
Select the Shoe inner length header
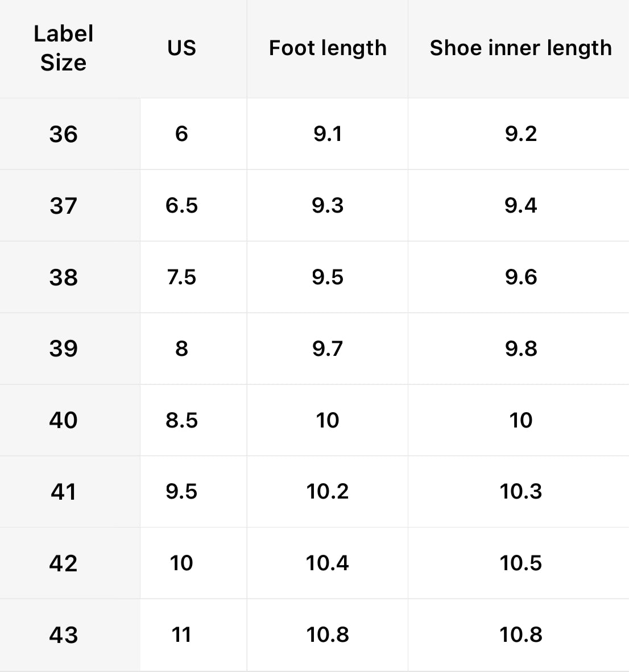520,48
